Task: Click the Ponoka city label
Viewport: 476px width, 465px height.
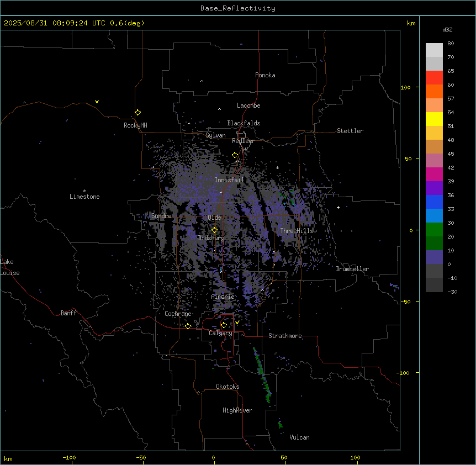Action: point(265,75)
